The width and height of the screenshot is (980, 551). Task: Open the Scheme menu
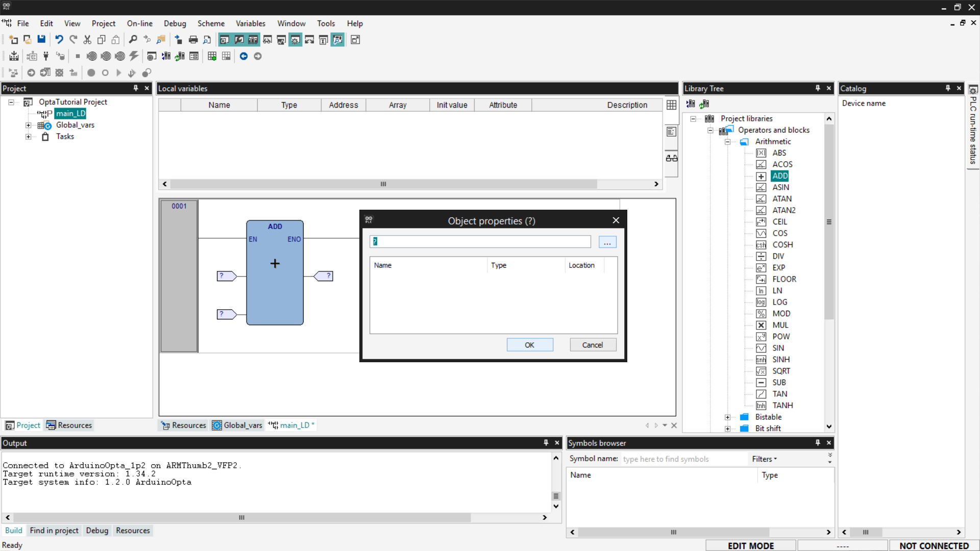point(211,23)
